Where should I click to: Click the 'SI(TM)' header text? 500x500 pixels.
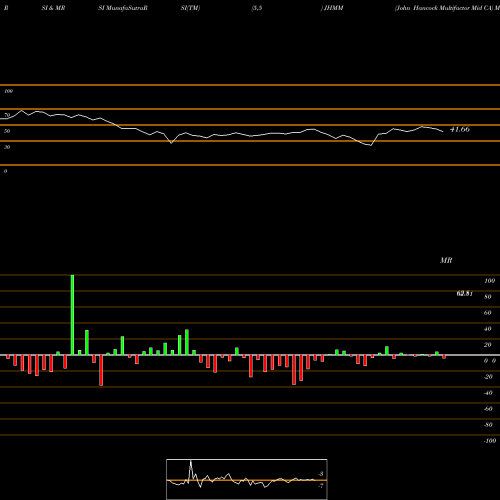(190, 8)
